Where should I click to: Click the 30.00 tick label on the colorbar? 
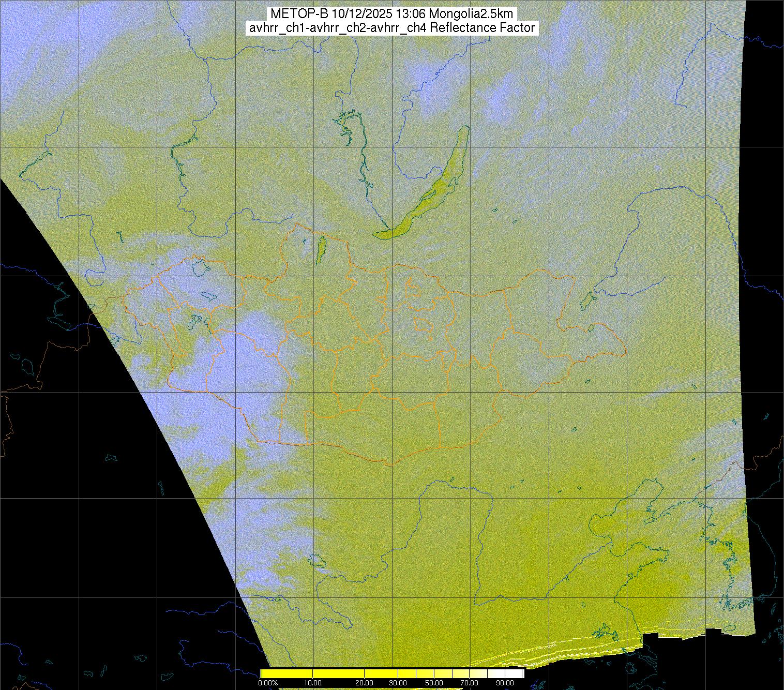pos(397,683)
